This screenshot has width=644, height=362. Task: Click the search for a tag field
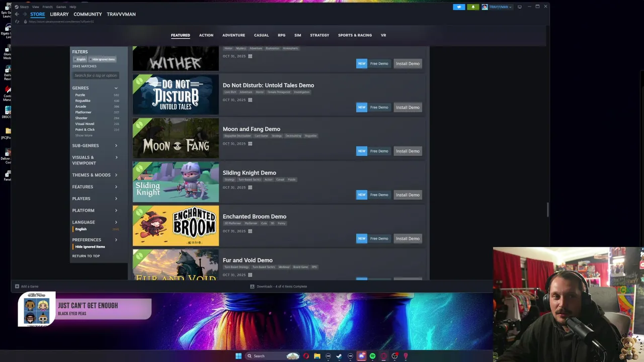(x=96, y=75)
